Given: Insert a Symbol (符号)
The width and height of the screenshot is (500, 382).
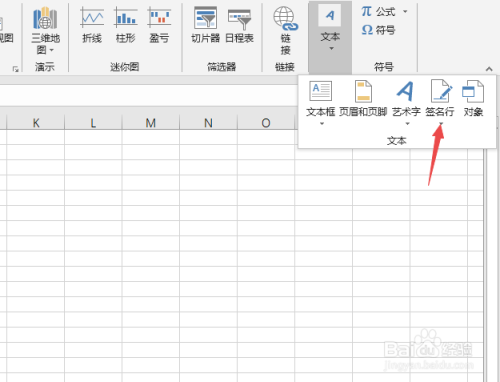Looking at the screenshot, I should pos(379,30).
